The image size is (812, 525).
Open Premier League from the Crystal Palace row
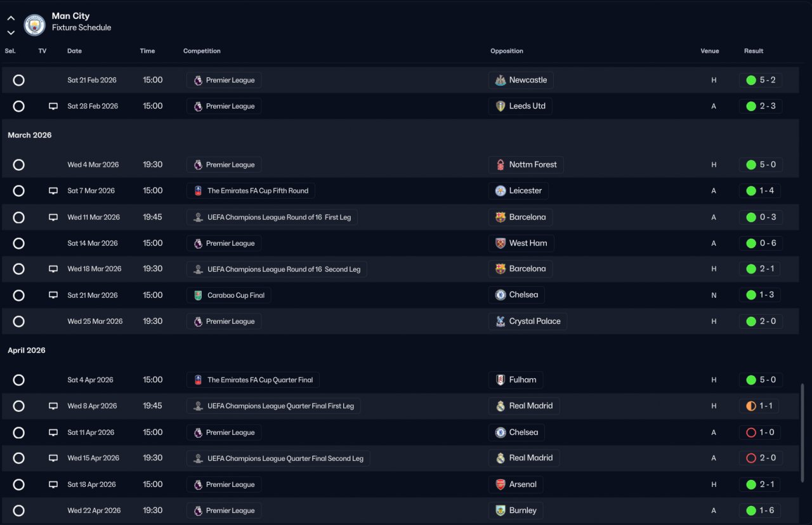224,321
